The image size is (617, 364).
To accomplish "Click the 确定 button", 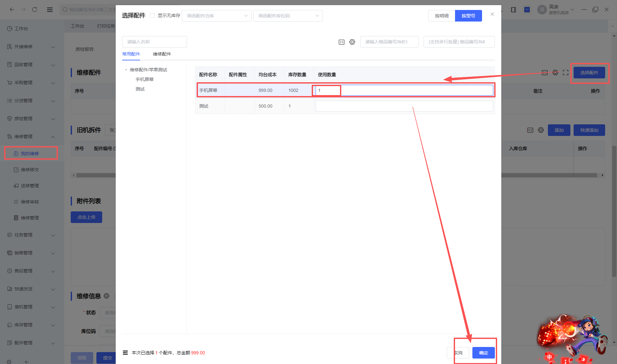I will point(483,353).
